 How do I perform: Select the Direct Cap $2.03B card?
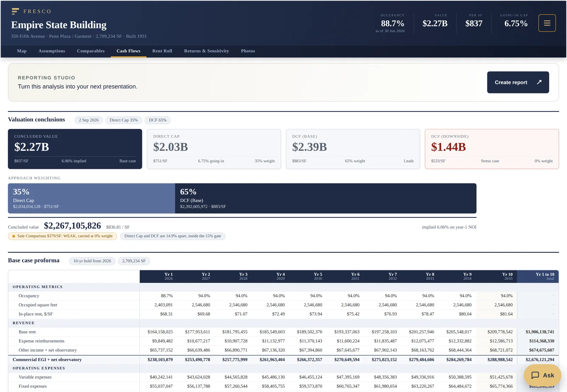[x=214, y=149]
